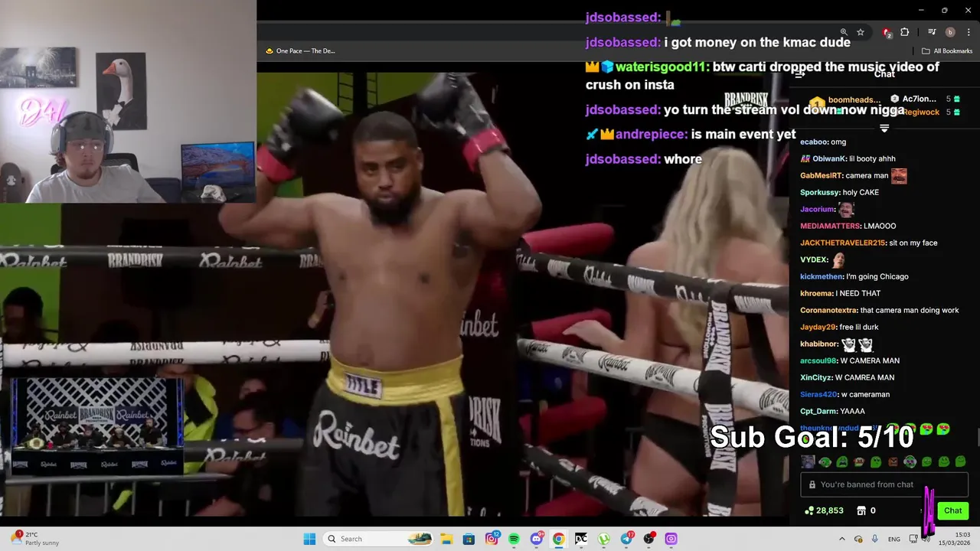980x551 pixels.
Task: Click username XinCityz in chat
Action: pyautogui.click(x=815, y=377)
